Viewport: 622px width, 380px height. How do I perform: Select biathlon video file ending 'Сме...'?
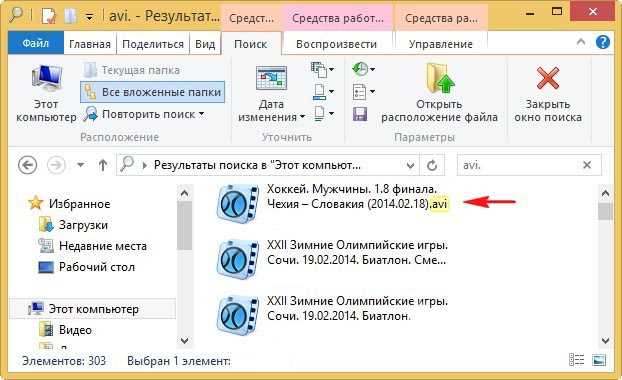click(357, 253)
